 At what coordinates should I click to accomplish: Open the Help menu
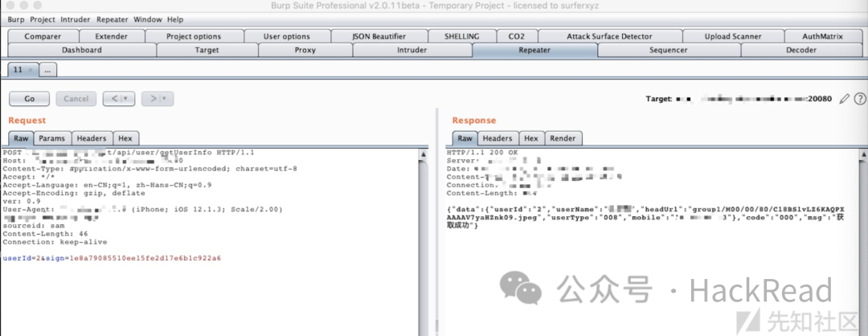pos(175,19)
